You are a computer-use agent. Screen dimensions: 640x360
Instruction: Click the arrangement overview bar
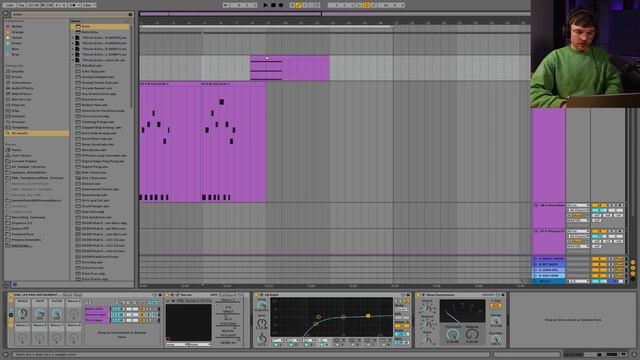pos(335,14)
